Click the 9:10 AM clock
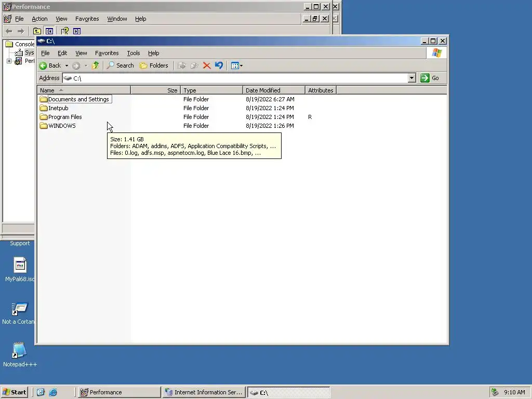This screenshot has width=532, height=399. coord(514,392)
